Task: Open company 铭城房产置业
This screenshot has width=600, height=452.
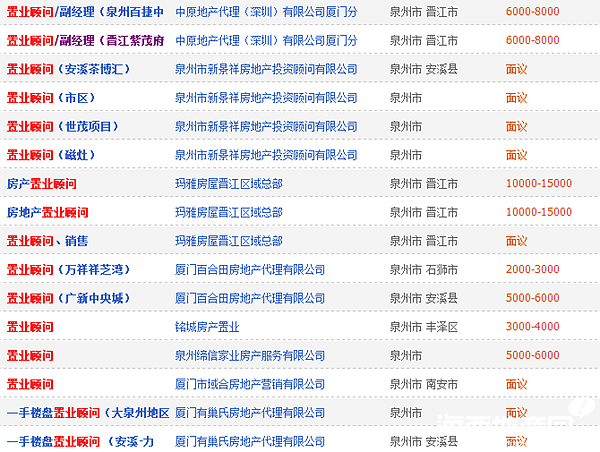Action: pyautogui.click(x=207, y=327)
